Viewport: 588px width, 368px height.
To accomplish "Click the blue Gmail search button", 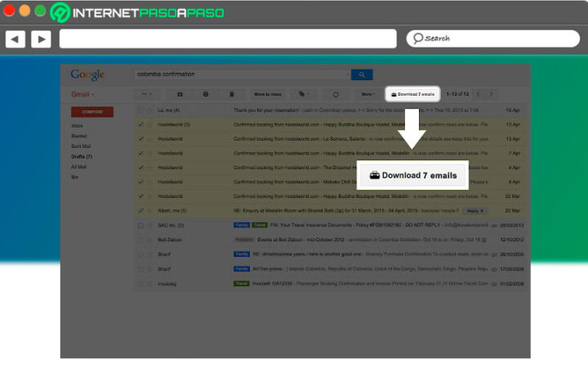I will click(362, 74).
